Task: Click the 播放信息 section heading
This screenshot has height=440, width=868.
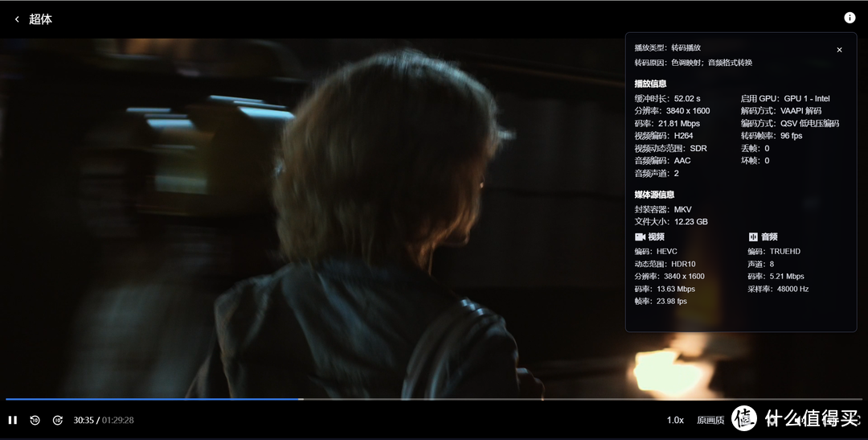Action: 650,84
